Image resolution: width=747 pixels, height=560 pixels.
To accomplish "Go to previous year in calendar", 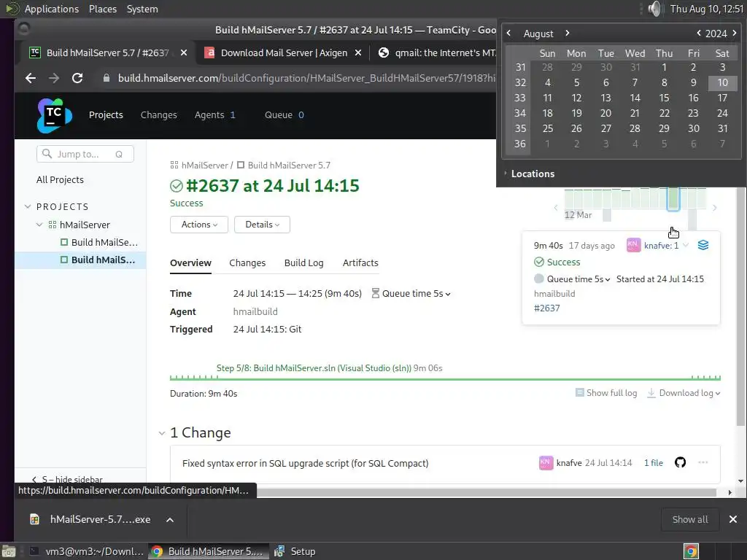I will point(698,34).
